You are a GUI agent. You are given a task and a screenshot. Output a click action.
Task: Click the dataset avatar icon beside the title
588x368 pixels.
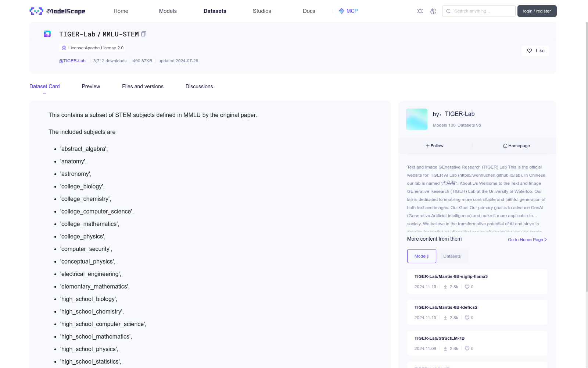point(47,34)
